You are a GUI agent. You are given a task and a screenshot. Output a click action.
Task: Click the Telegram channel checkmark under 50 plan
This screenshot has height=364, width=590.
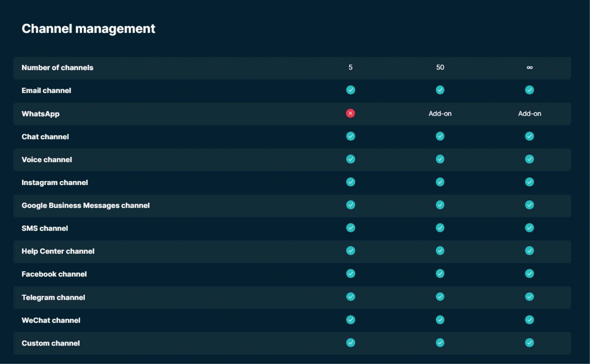pyautogui.click(x=440, y=297)
